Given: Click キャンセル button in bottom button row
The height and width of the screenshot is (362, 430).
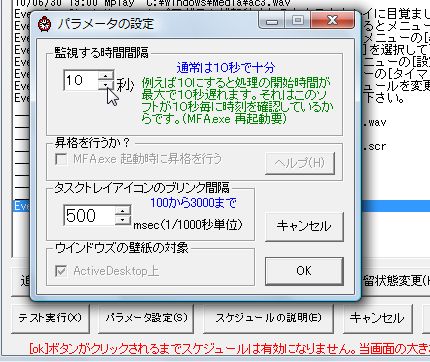Looking at the screenshot, I should coord(377,318).
